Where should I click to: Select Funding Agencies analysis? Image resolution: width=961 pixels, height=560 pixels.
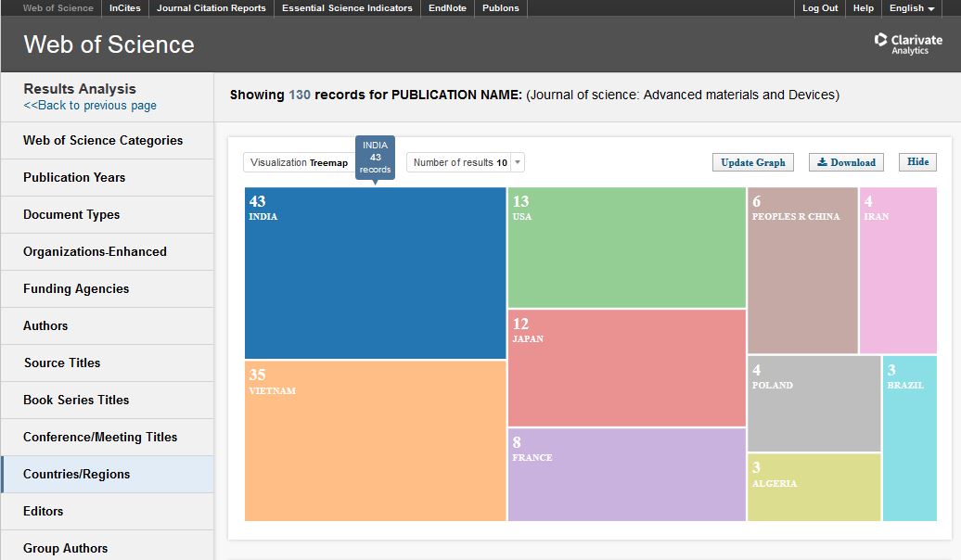point(108,289)
